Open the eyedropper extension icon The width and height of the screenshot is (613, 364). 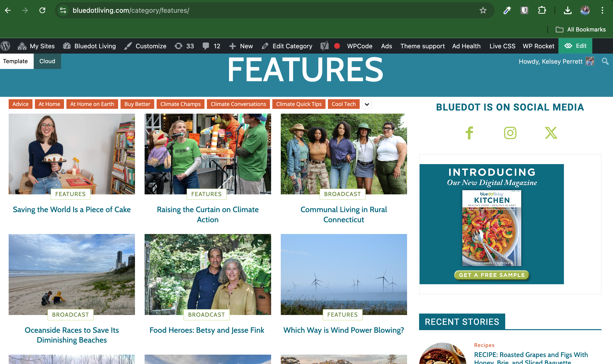(507, 10)
